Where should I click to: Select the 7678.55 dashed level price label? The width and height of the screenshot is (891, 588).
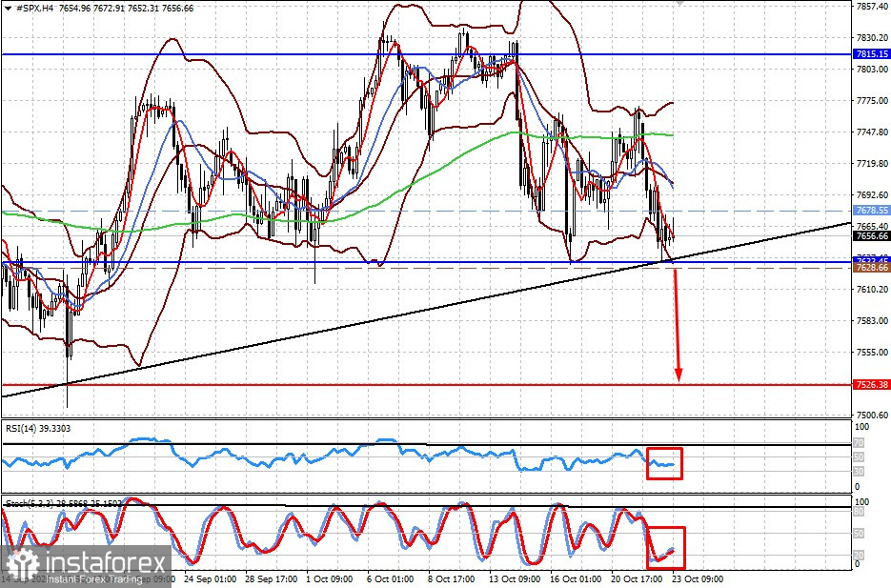872,211
